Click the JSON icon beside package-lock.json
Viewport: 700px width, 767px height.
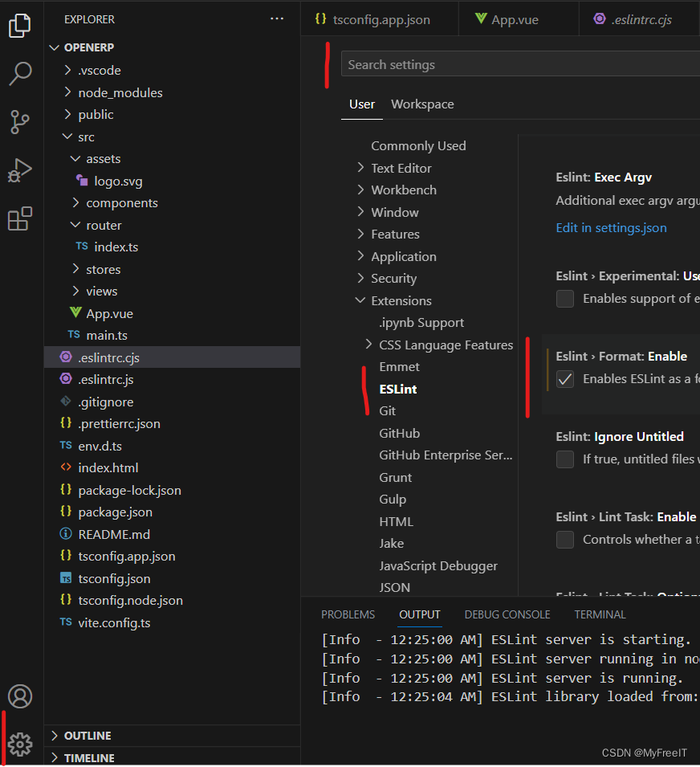66,489
